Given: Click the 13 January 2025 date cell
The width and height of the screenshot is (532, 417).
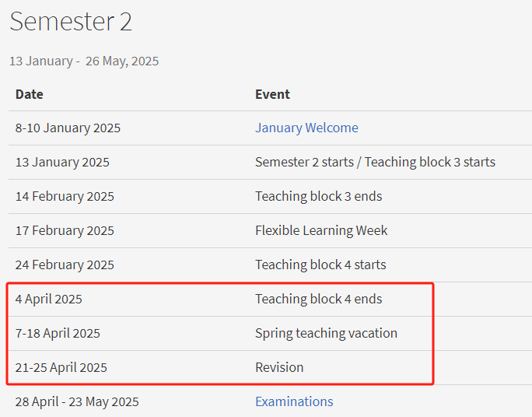Looking at the screenshot, I should pyautogui.click(x=62, y=162).
